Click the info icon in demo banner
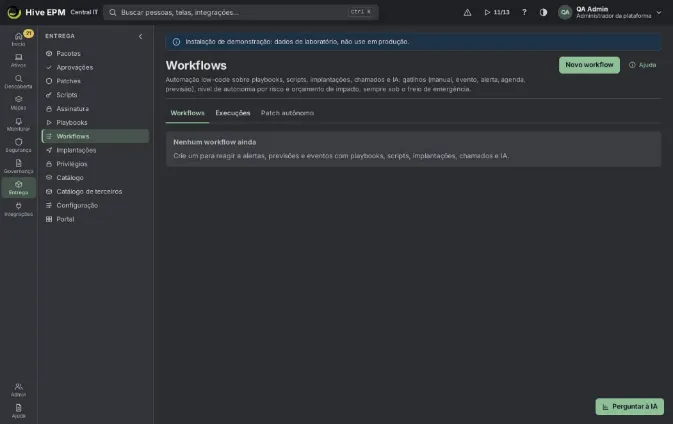The height and width of the screenshot is (424, 673). 176,42
